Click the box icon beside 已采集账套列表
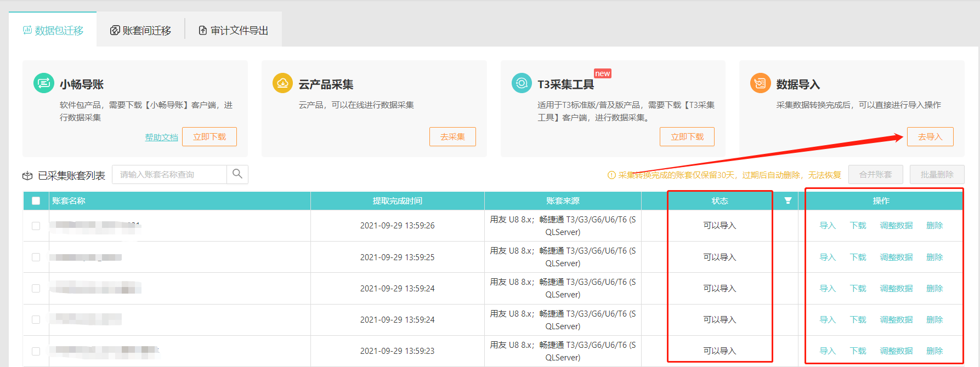 [x=27, y=176]
